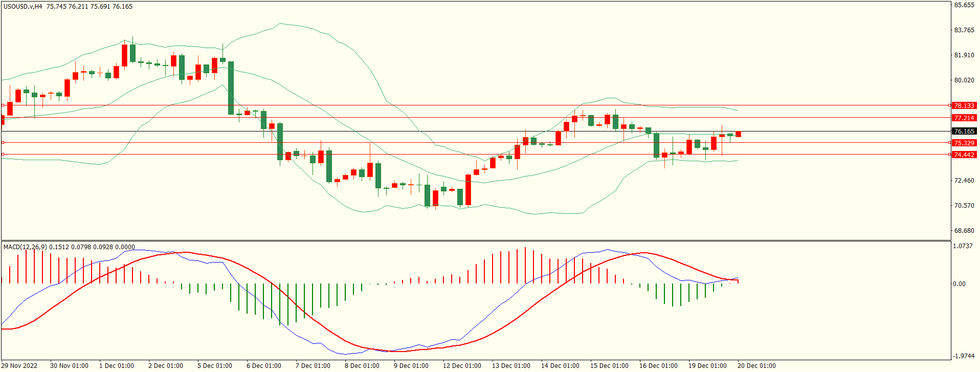The image size is (980, 372).
Task: Click the left anchor of the red 75.329 line
Action: tap(3, 142)
